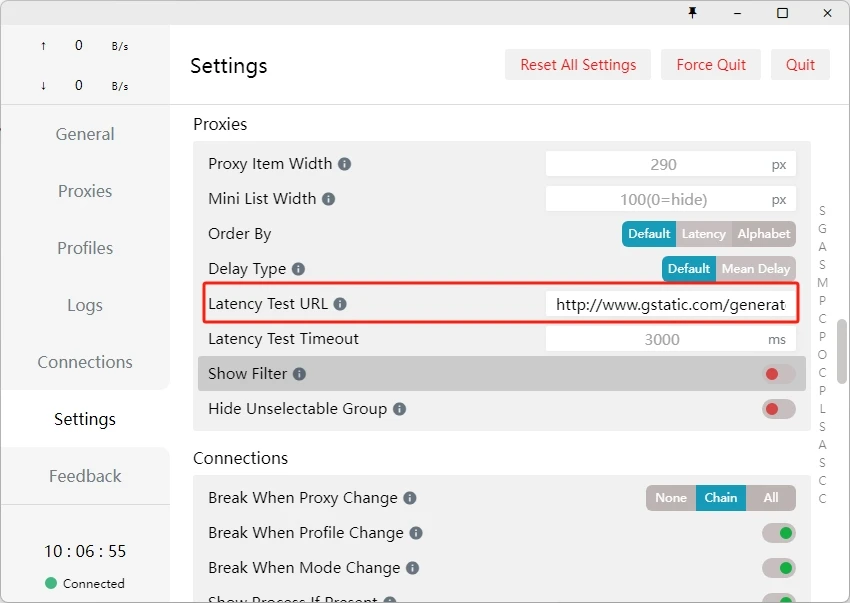Select Mean Delay as Delay Type

point(755,269)
